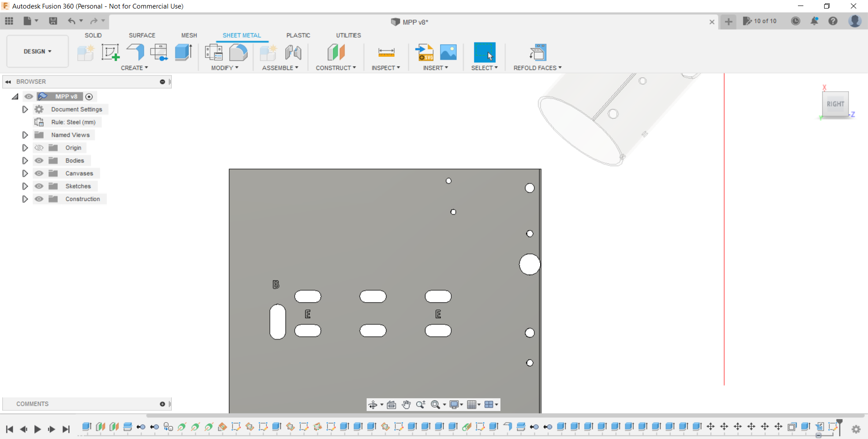Activate the MPP v8 component radio button

click(x=89, y=97)
